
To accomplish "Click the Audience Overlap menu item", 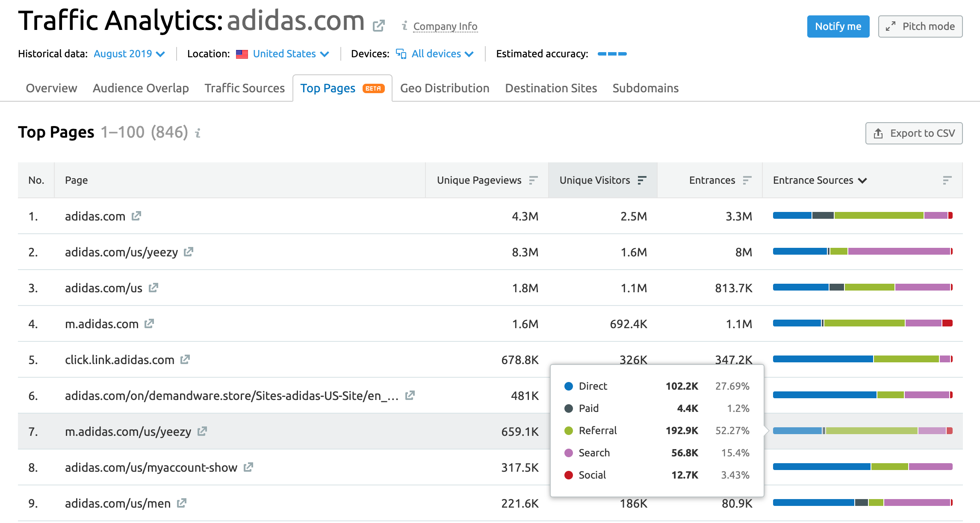I will 140,88.
